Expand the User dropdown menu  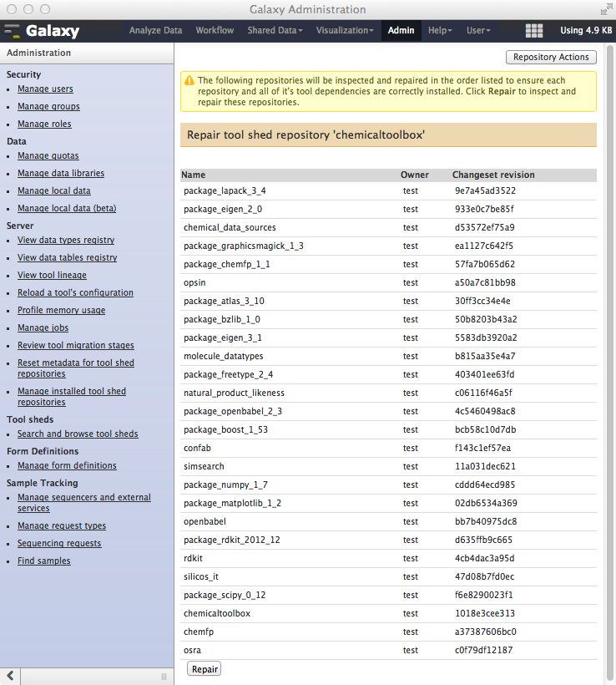click(x=478, y=31)
